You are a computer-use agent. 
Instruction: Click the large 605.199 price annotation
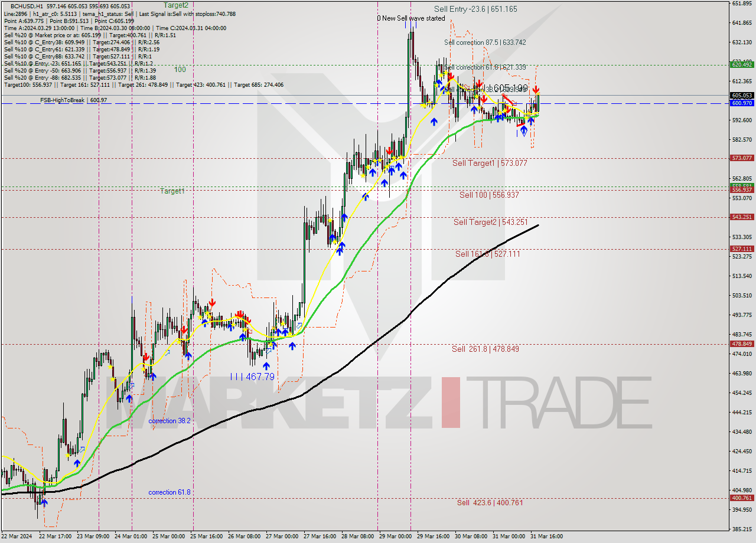click(510, 88)
